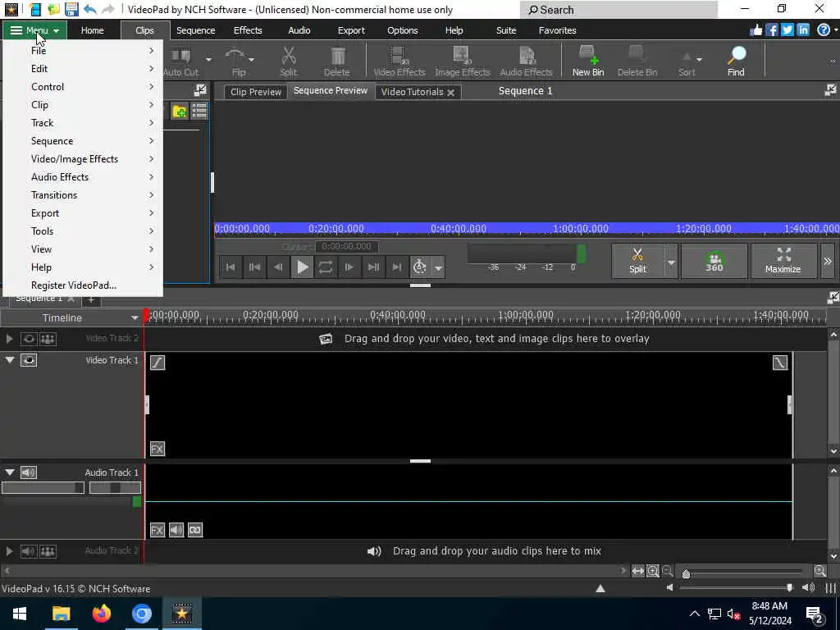Click the speaker icon on Audio Track 1 clip
This screenshot has height=630, width=840.
click(176, 530)
